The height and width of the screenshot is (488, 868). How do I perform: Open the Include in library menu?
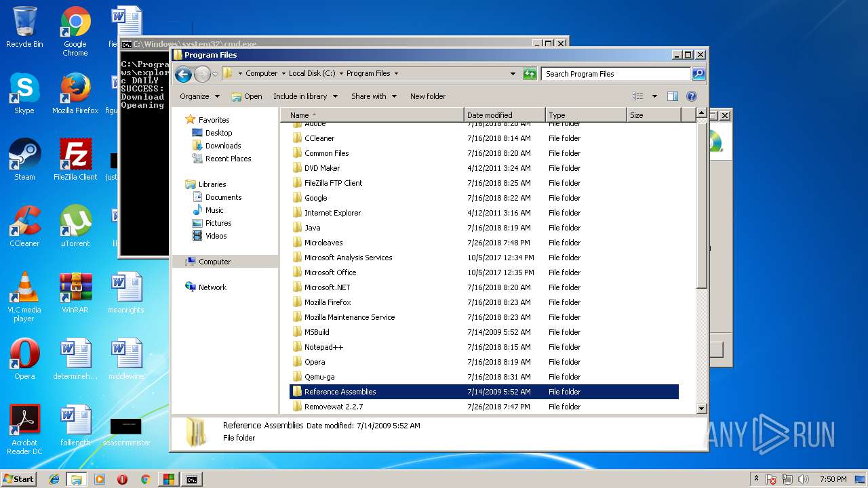click(305, 96)
